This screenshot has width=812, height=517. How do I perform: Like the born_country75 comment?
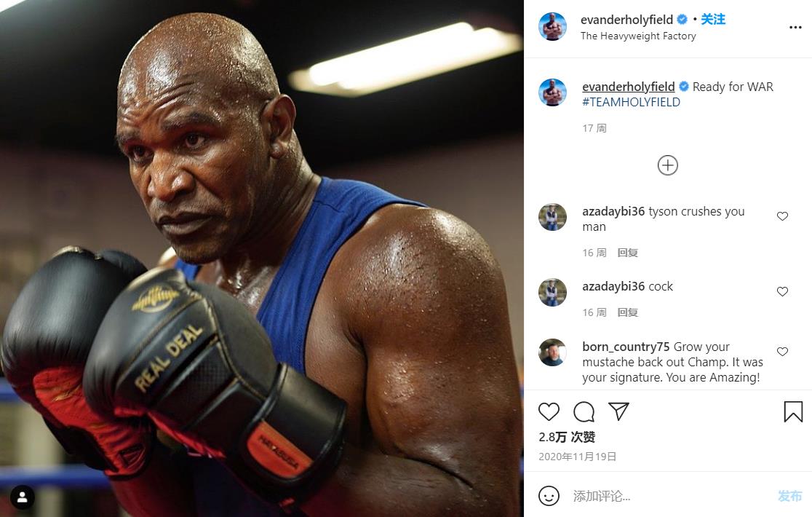click(782, 352)
